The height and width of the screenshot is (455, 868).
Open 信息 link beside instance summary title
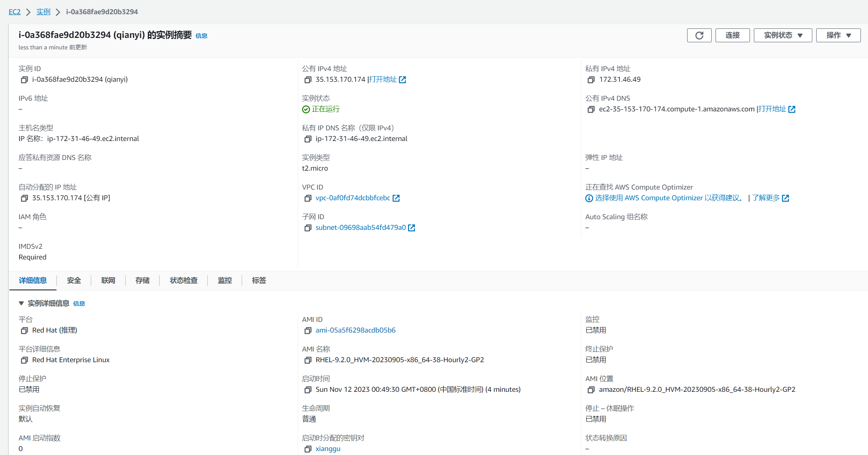(201, 36)
